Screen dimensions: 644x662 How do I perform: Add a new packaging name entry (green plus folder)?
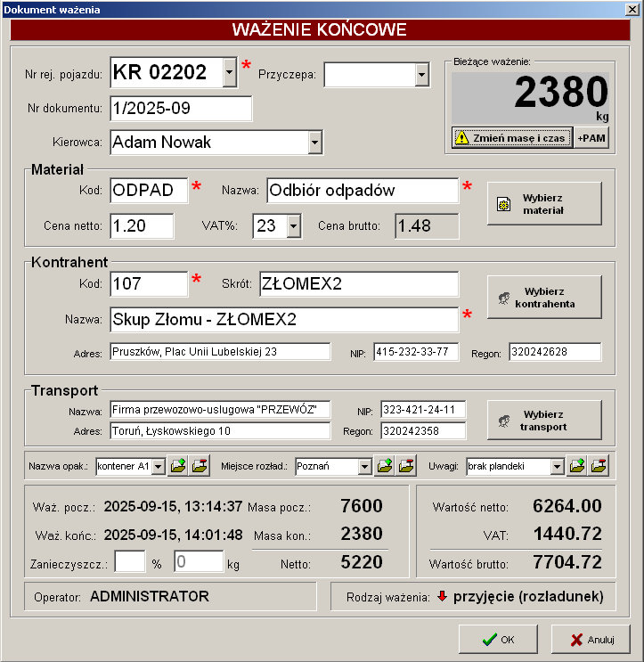[x=178, y=466]
